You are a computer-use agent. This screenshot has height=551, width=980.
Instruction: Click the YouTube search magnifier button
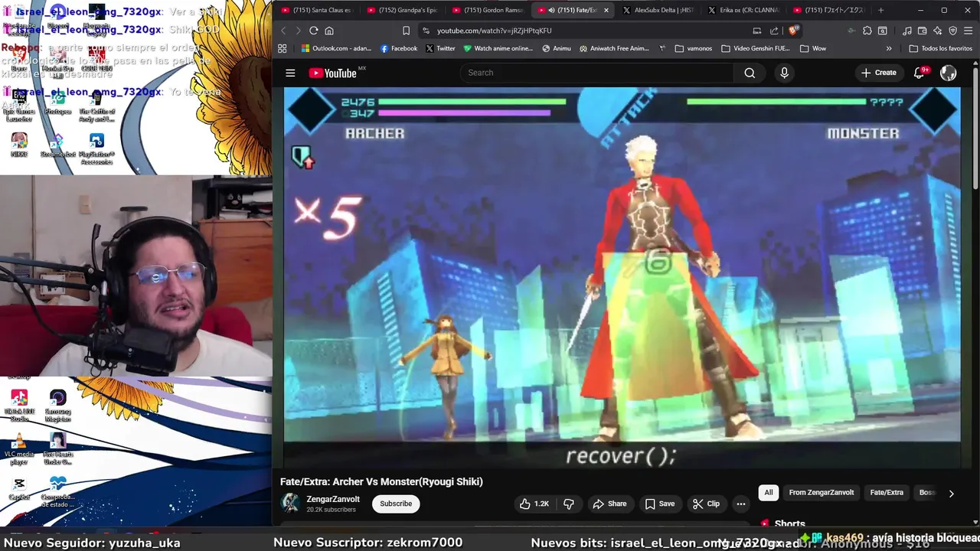click(750, 73)
